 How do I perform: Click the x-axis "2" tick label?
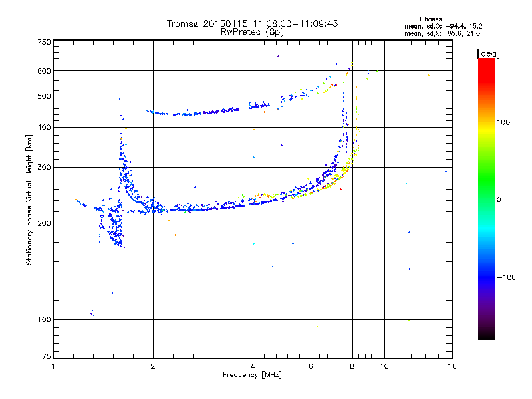153,366
